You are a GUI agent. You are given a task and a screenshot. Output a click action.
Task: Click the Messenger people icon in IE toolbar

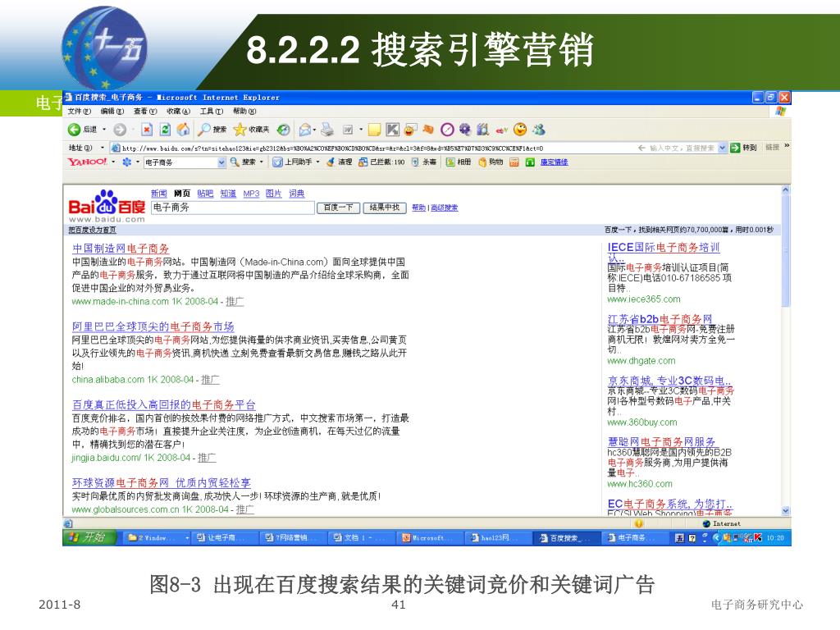point(539,129)
